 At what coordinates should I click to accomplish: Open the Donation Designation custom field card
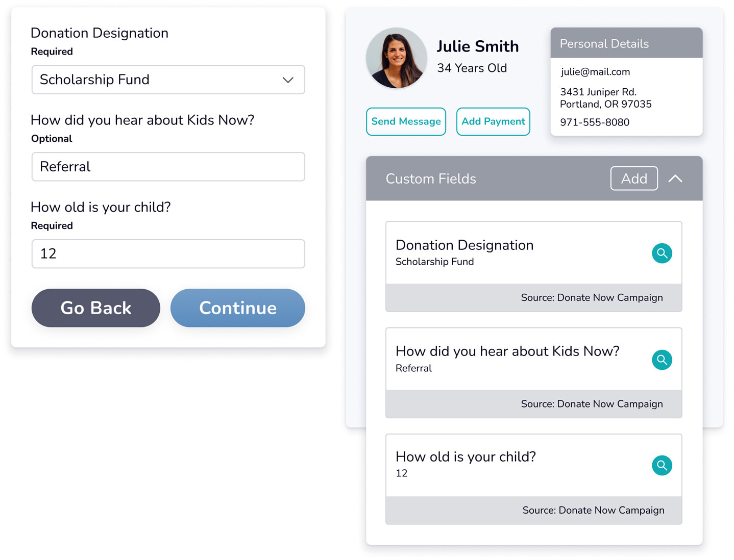534,266
